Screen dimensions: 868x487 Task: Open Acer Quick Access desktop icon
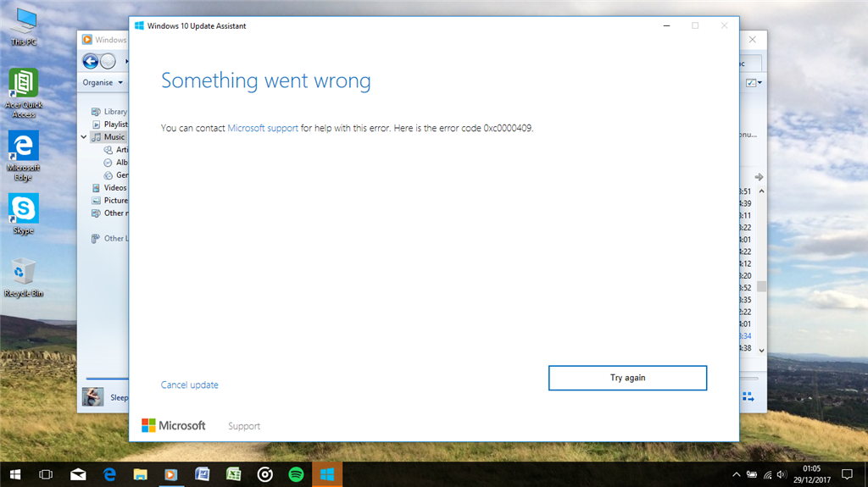(x=24, y=93)
